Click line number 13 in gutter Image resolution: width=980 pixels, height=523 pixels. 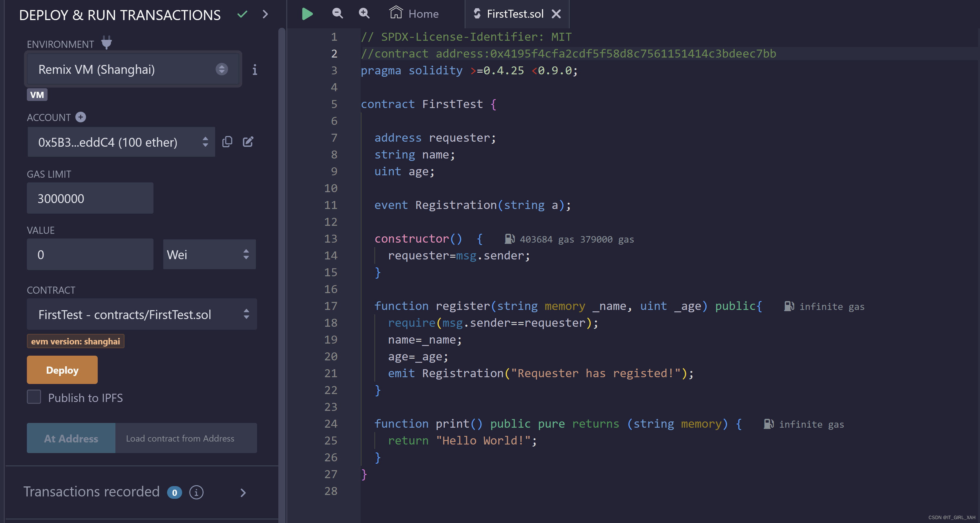tap(331, 239)
